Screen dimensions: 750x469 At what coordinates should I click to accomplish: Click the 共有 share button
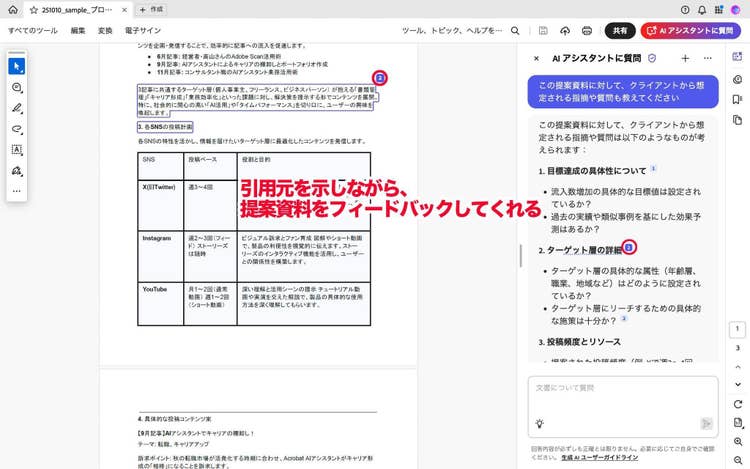click(x=620, y=31)
